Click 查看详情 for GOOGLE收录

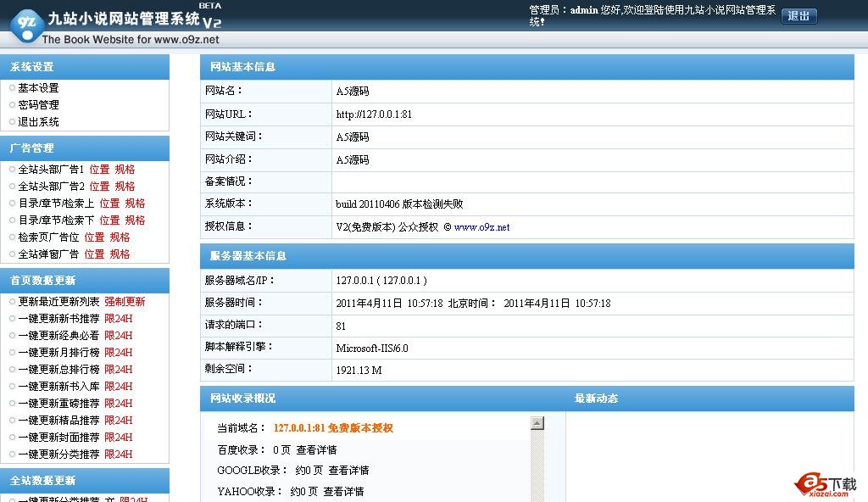tap(348, 471)
